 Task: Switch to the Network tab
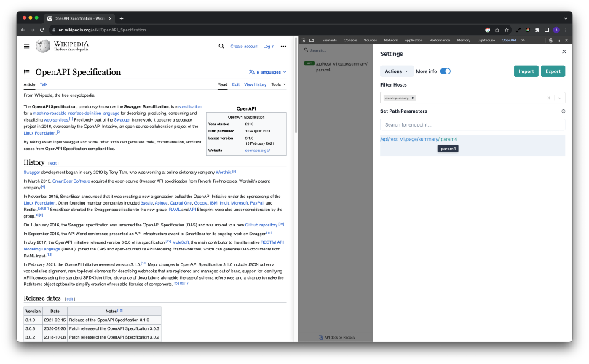click(390, 40)
